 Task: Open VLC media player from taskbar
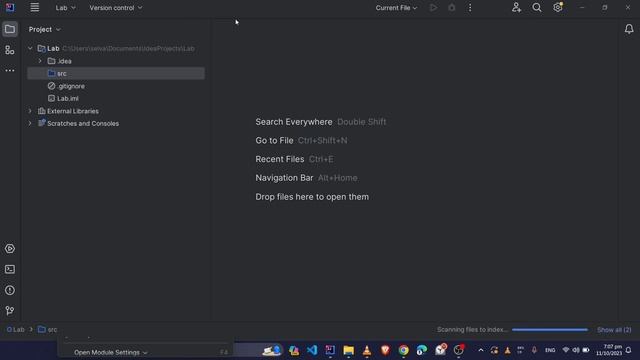[x=367, y=350]
